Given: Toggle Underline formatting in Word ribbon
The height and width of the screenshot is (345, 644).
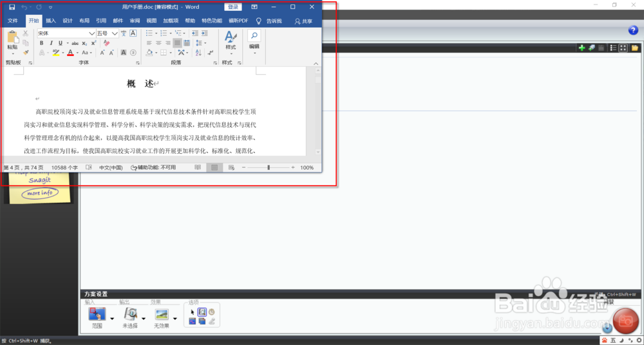Looking at the screenshot, I should click(61, 43).
